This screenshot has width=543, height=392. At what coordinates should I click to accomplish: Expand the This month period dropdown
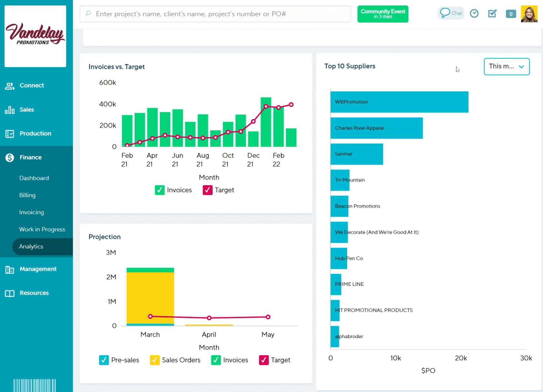pos(506,67)
